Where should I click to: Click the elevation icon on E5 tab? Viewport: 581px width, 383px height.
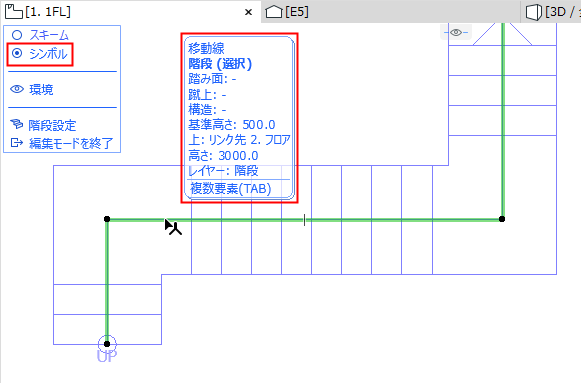274,12
